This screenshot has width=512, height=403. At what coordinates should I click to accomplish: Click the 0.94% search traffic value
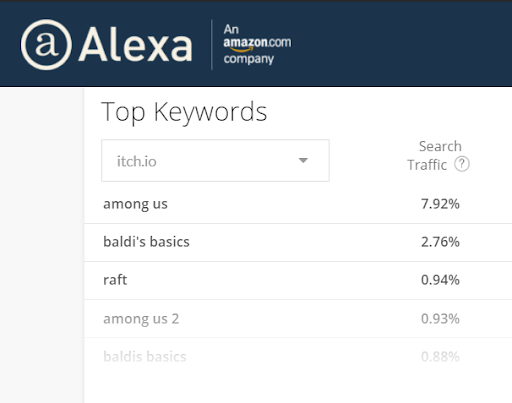pos(440,280)
